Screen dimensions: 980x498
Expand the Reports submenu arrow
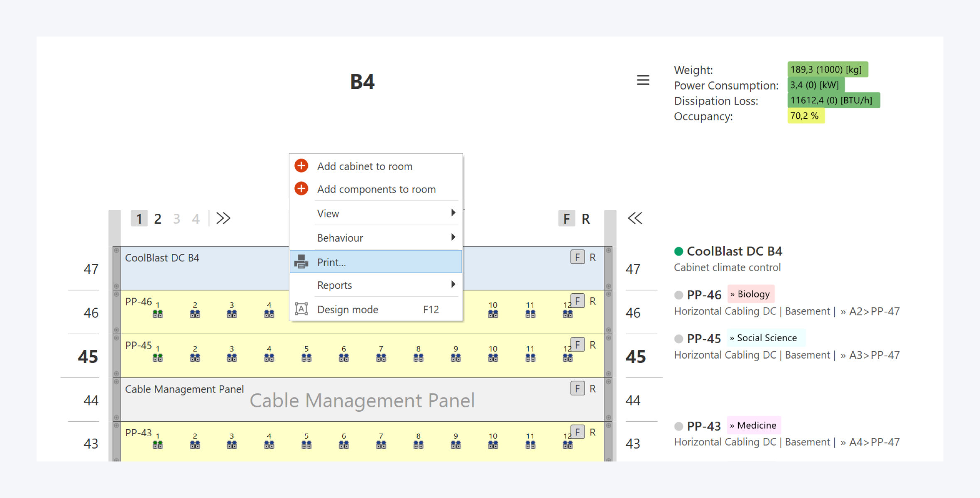pos(453,284)
